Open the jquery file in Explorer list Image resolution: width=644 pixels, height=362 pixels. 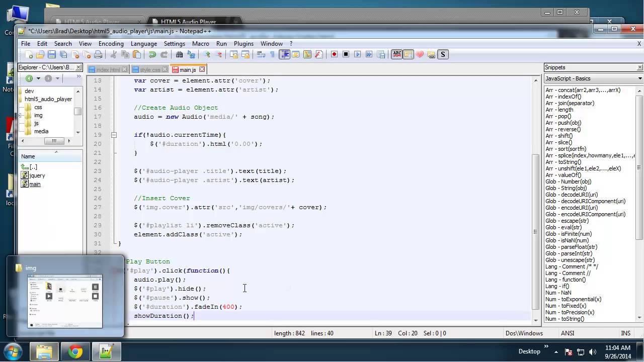37,175
